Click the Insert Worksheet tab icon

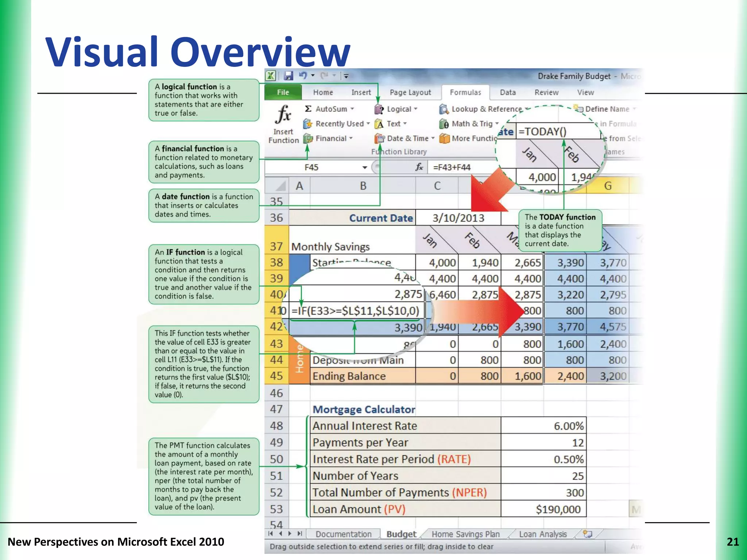click(x=587, y=534)
